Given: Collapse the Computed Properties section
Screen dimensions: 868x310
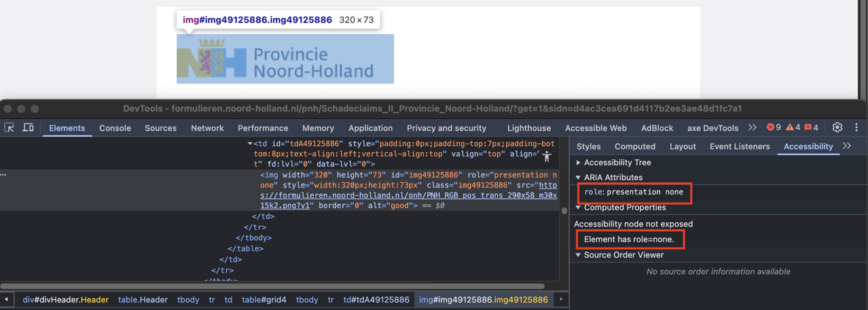Looking at the screenshot, I should [x=579, y=207].
